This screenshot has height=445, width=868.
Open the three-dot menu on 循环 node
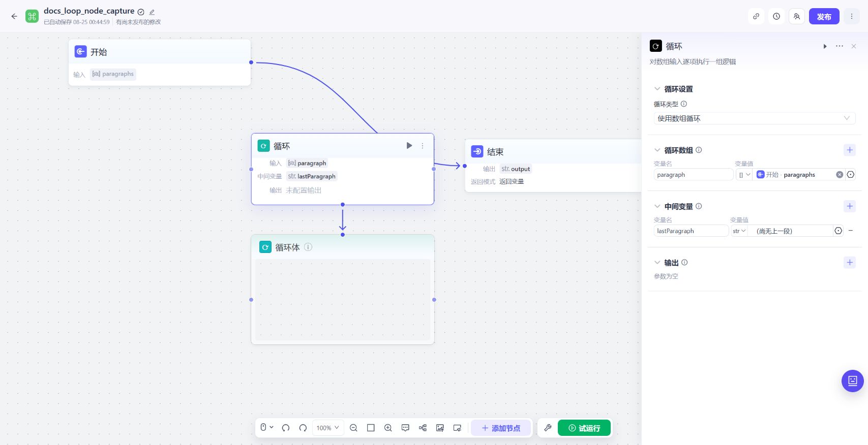click(422, 146)
